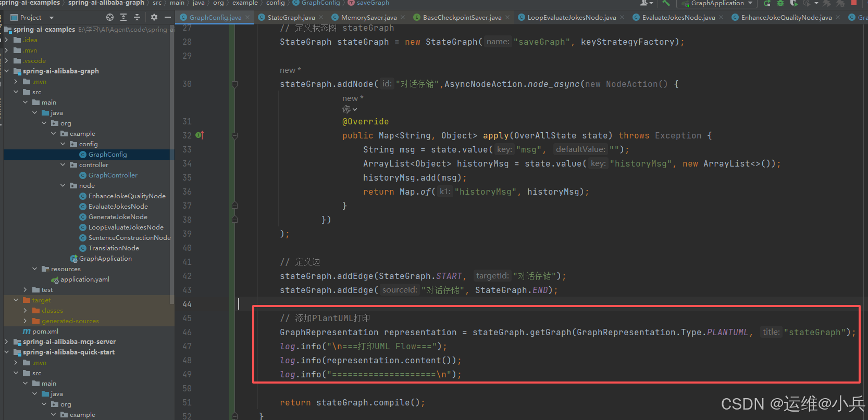Image resolution: width=868 pixels, height=420 pixels.
Task: Expand the test folder
Action: (x=26, y=289)
